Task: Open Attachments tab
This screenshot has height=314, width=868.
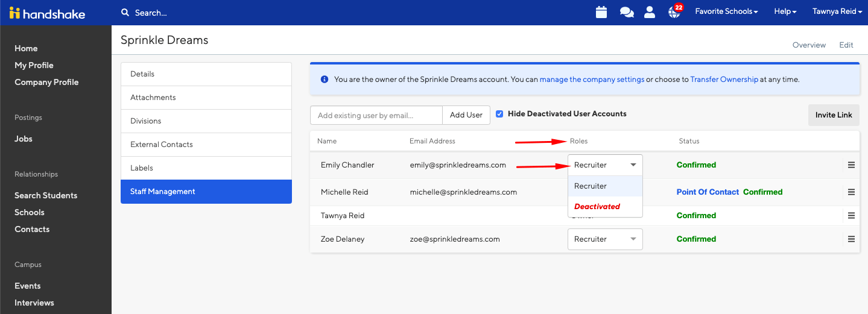Action: tap(206, 97)
